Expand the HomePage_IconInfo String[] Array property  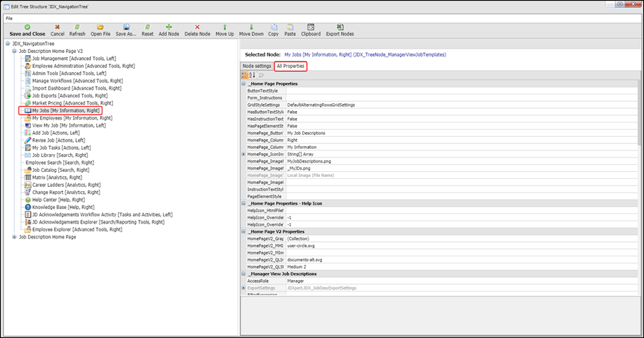point(243,154)
